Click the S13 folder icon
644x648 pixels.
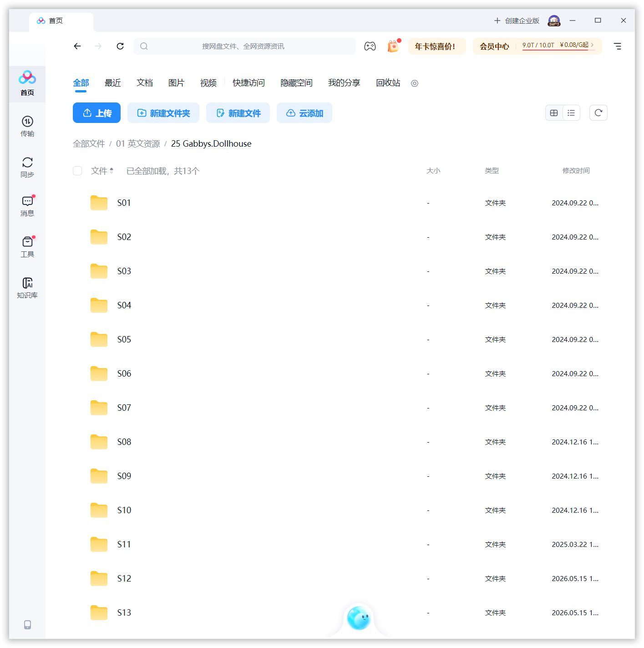coord(99,612)
